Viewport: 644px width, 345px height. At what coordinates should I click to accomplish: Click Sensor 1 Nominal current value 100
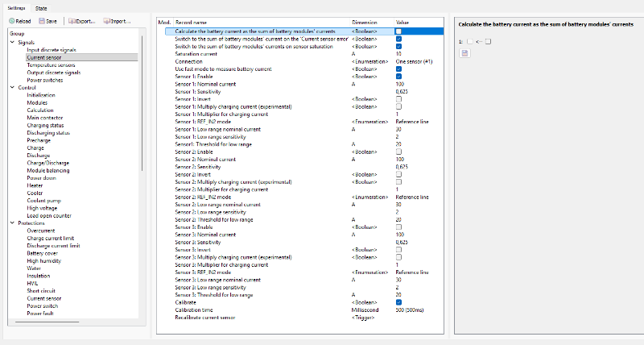pyautogui.click(x=399, y=84)
